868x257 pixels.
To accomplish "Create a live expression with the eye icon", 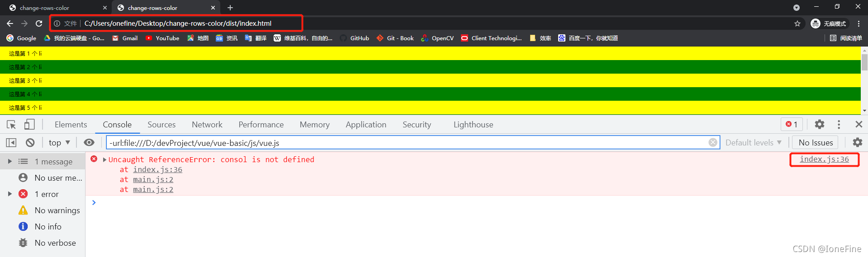I will (89, 143).
